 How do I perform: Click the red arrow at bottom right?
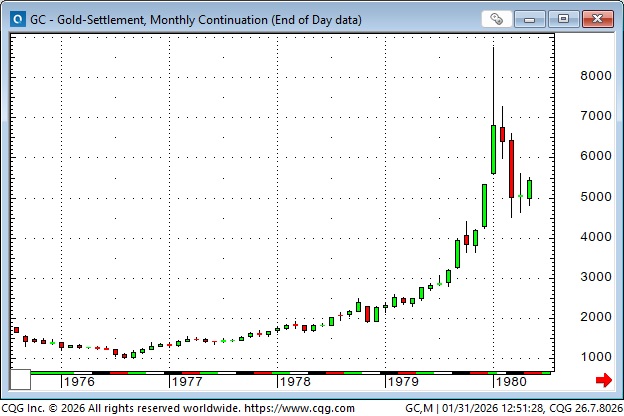[603, 380]
